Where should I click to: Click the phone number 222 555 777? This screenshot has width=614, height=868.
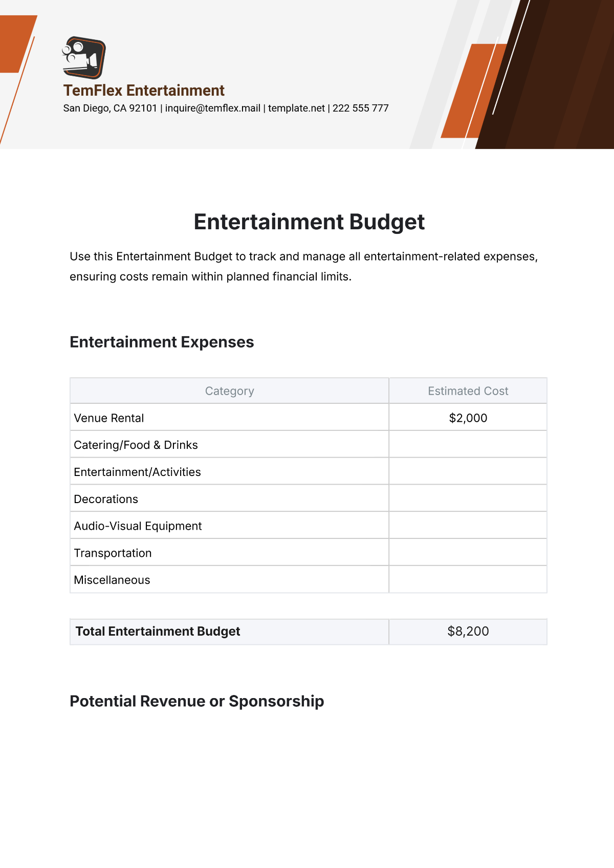click(x=361, y=108)
